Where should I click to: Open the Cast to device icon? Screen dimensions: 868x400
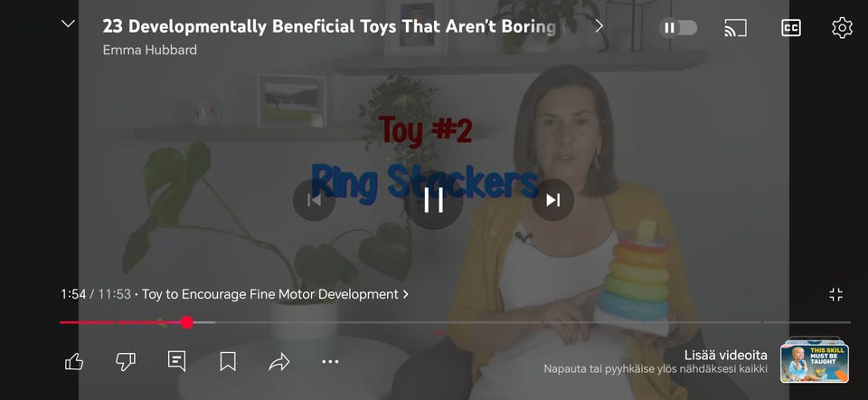735,28
